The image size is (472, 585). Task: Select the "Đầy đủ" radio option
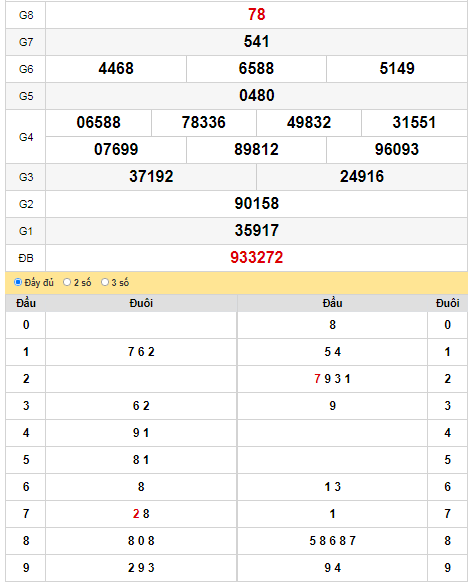(18, 282)
